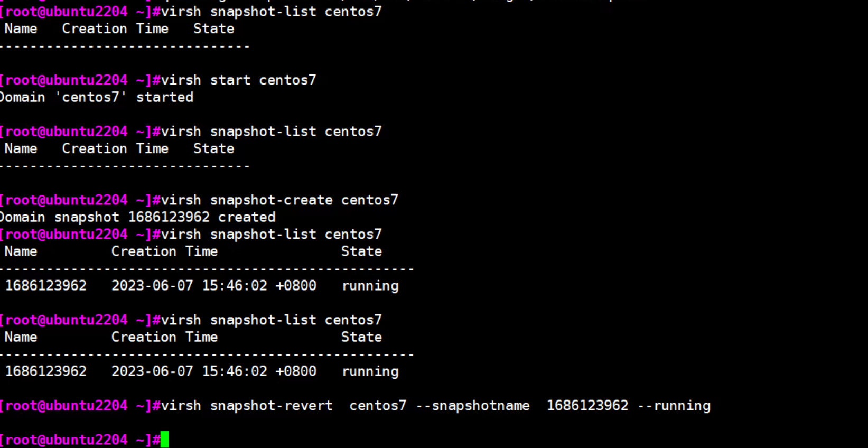Click the 'virsh snapshot-create centos7' command
Screen dimensions: 868x448
click(279, 200)
